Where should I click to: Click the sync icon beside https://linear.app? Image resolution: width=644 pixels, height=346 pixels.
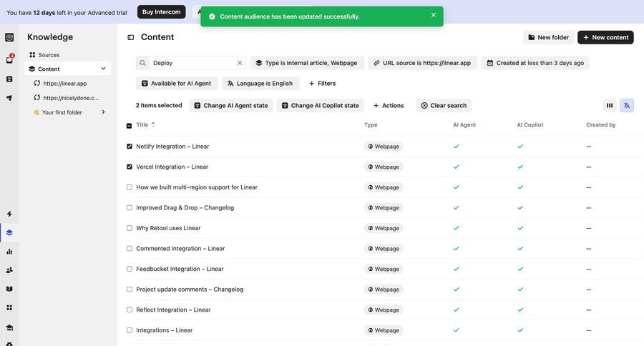click(37, 84)
